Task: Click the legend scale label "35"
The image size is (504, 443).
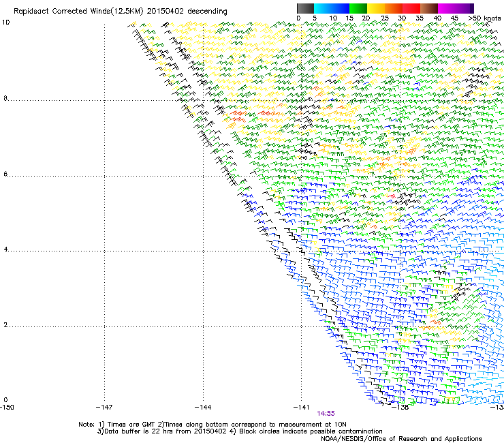Action: (x=420, y=18)
